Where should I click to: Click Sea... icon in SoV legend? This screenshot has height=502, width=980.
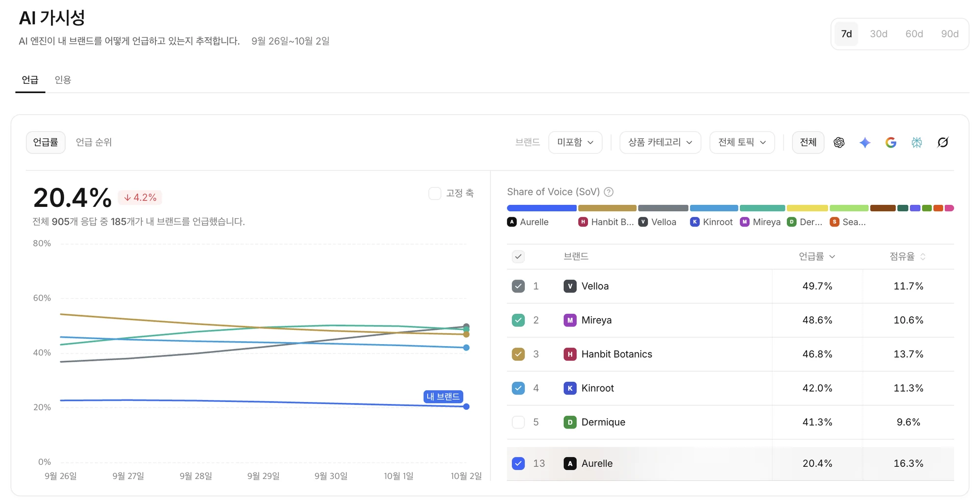[834, 222]
